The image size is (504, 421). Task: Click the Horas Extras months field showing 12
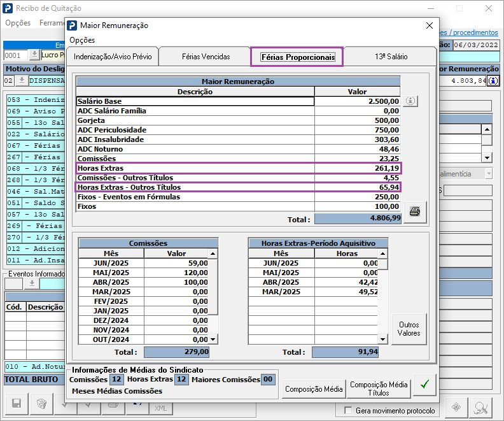point(181,379)
